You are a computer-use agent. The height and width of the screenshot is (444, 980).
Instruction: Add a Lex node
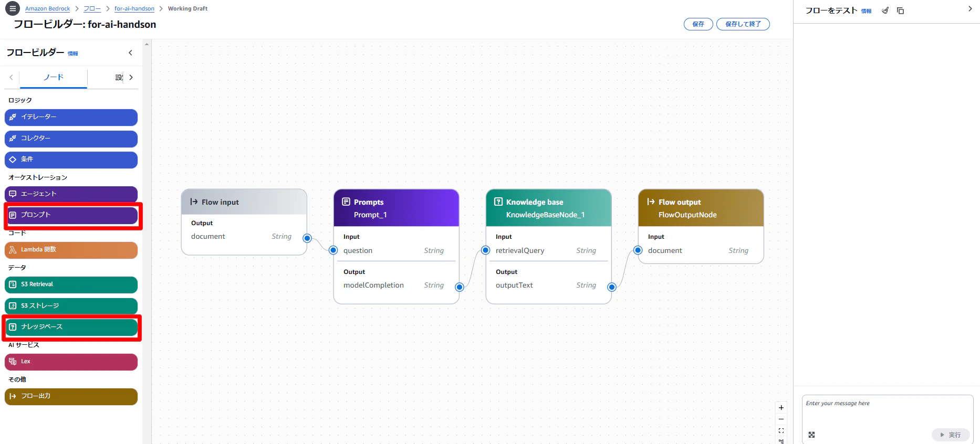(71, 362)
